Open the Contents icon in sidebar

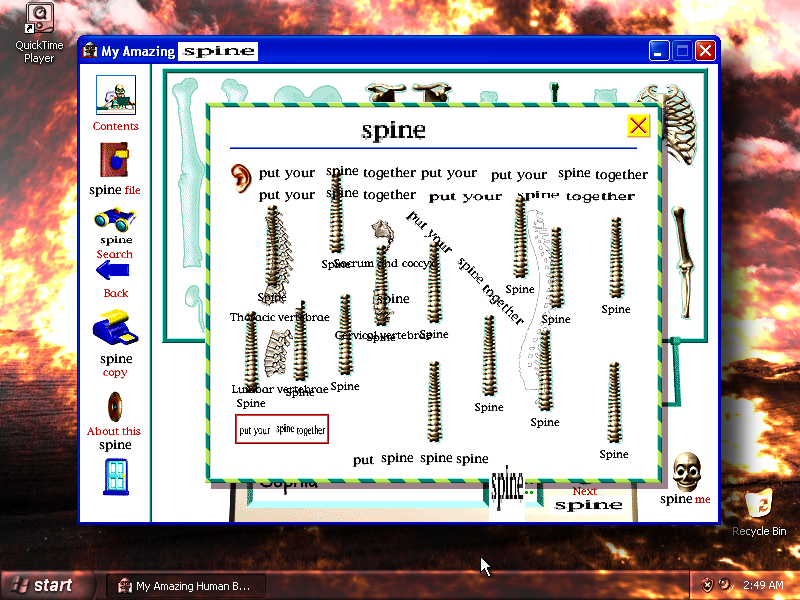pos(116,95)
